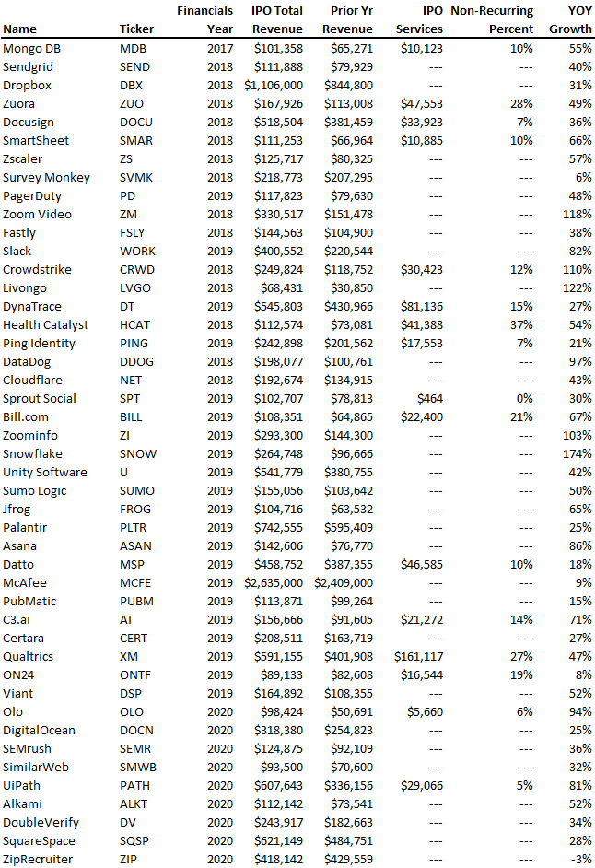Select the IPO Total Revenue header

click(276, 20)
